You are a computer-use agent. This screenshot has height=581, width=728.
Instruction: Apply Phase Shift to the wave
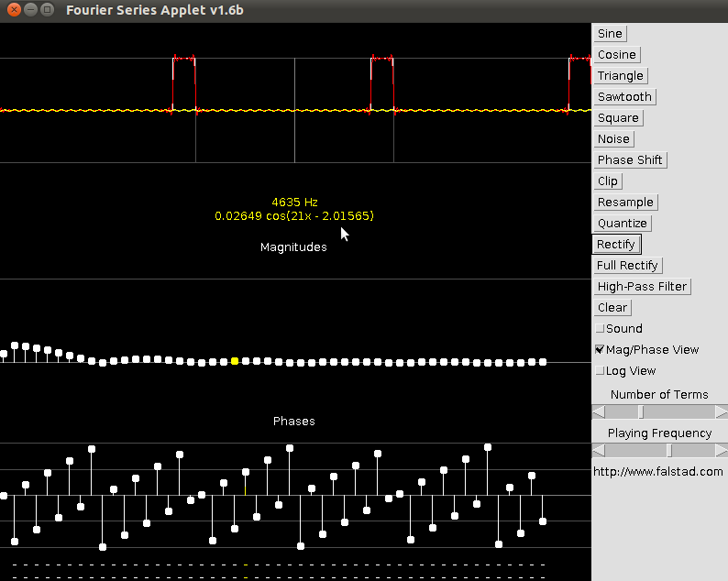point(630,160)
